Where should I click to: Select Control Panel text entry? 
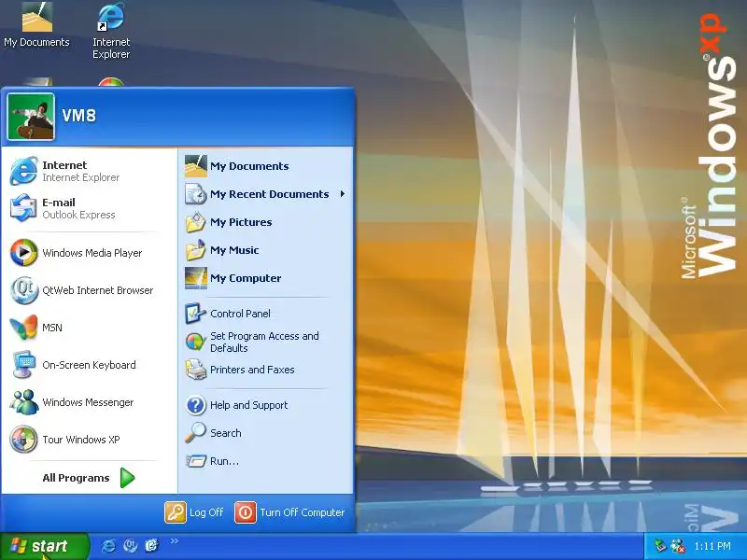240,314
